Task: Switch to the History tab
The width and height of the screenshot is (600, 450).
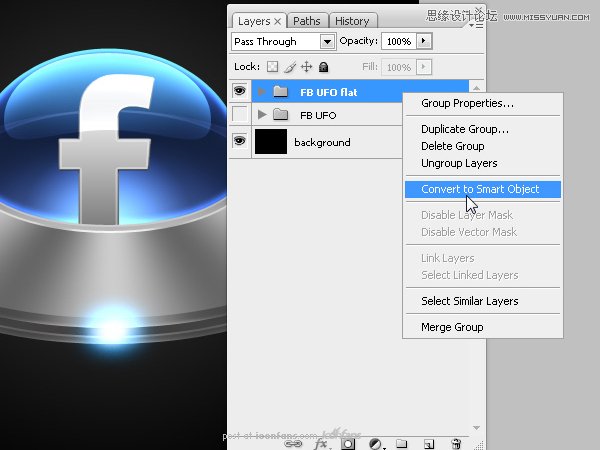Action: (351, 21)
